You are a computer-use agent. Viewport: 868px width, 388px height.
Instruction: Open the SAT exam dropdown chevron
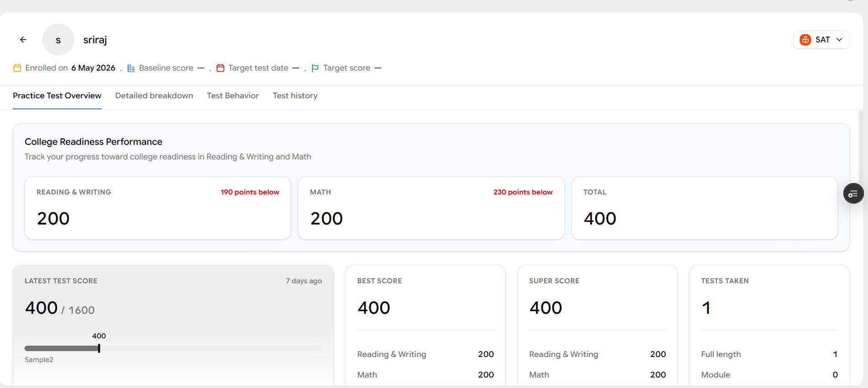pos(839,40)
